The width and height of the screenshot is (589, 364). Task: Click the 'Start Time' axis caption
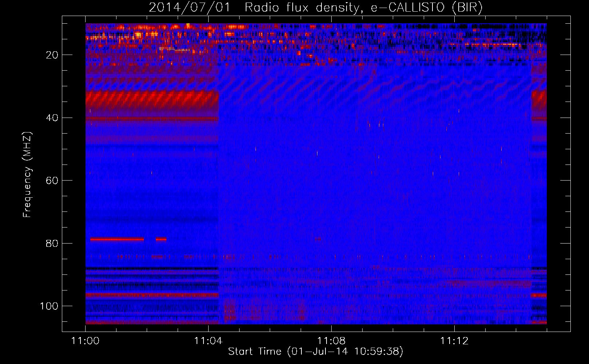tap(316, 352)
